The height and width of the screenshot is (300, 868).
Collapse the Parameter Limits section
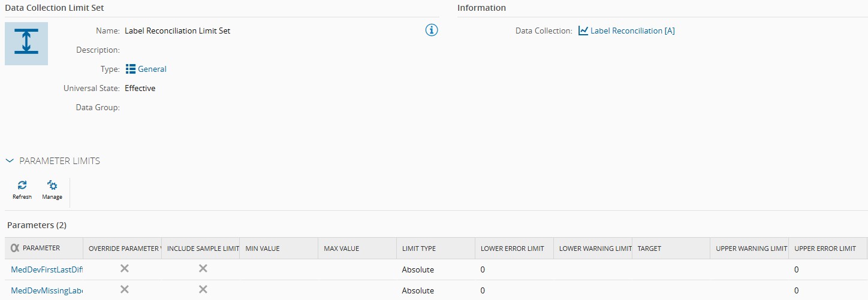point(10,161)
